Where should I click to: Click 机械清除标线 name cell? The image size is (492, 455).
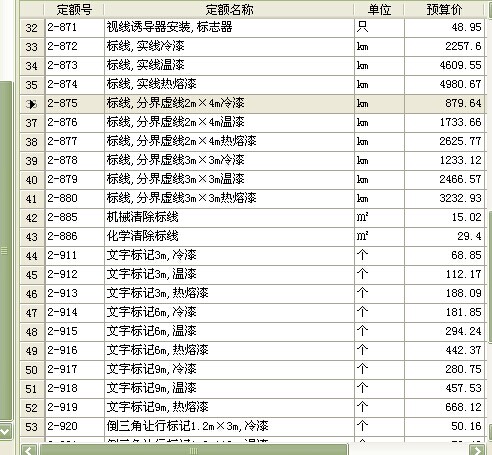pos(229,218)
